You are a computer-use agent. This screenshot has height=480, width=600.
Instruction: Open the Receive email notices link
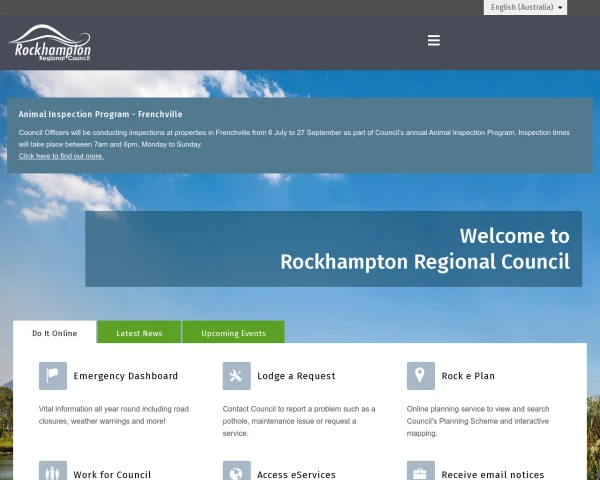(x=493, y=475)
